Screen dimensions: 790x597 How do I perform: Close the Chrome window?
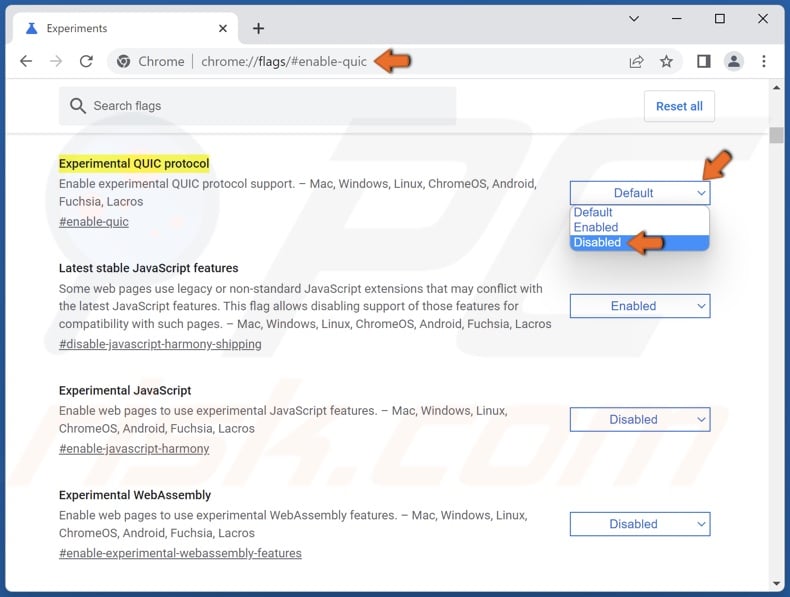click(x=763, y=19)
